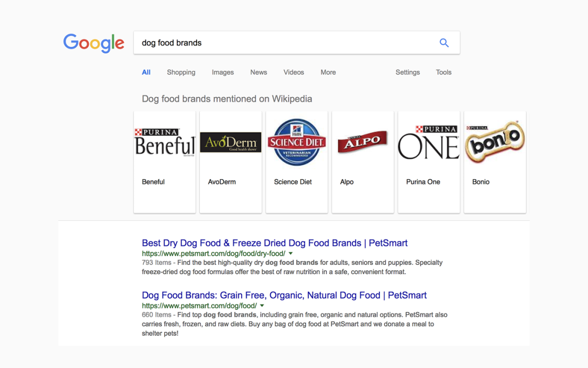Click the petsmart.com/dog/food/ URL
The width and height of the screenshot is (588, 368).
pyautogui.click(x=199, y=306)
